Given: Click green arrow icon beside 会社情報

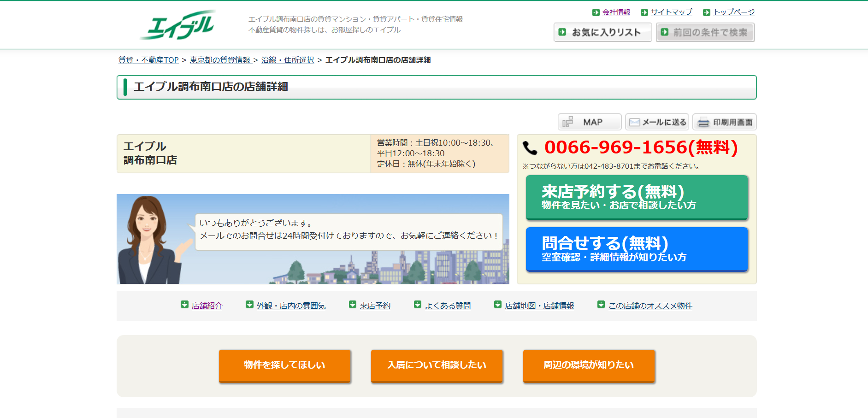Looking at the screenshot, I should click(596, 12).
